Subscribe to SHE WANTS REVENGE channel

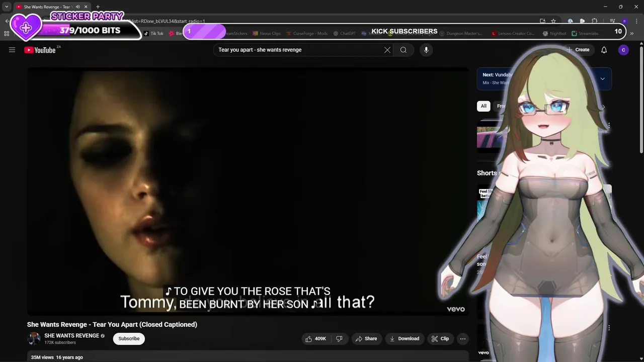[x=129, y=339]
